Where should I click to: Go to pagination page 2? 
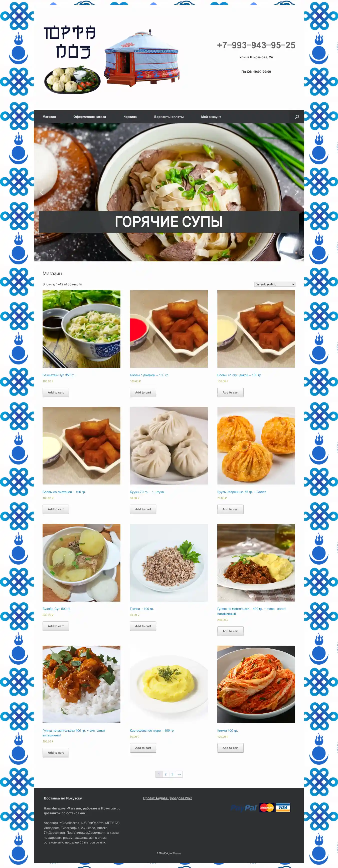(x=166, y=774)
